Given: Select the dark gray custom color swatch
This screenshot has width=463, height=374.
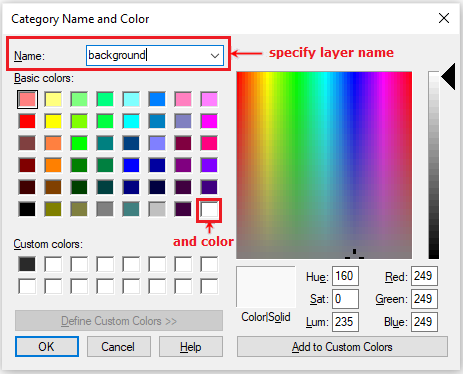Looking at the screenshot, I should point(27,264).
